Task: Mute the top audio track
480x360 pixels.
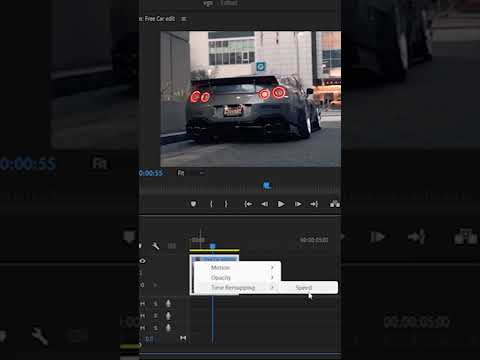Action: pos(143,304)
